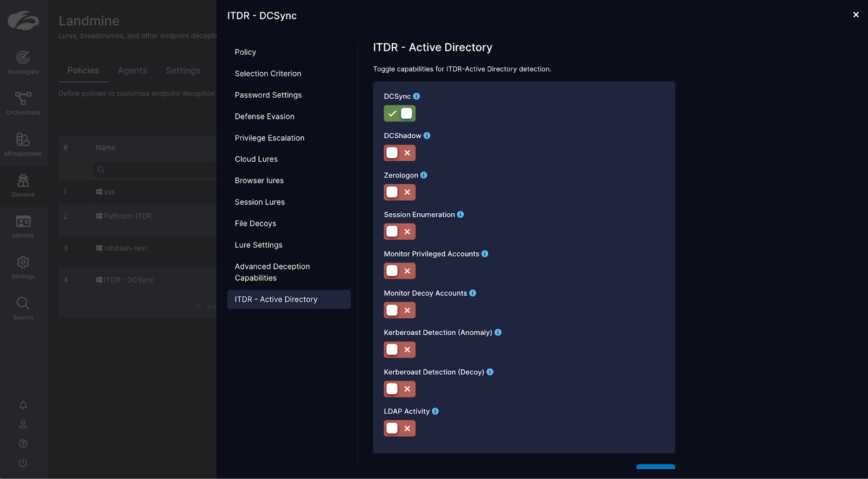Click the blue button at panel bottom
The height and width of the screenshot is (479, 868).
(x=655, y=467)
